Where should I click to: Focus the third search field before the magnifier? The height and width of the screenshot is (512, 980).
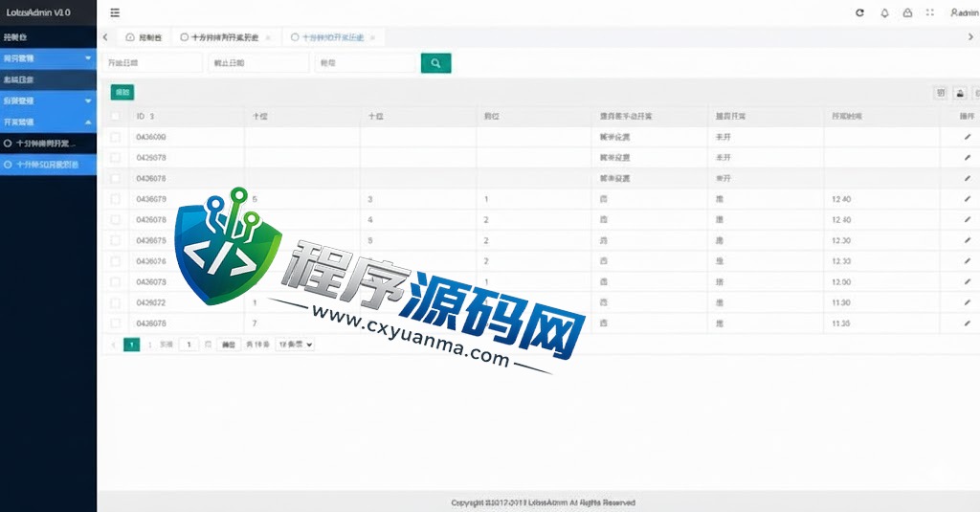(365, 62)
